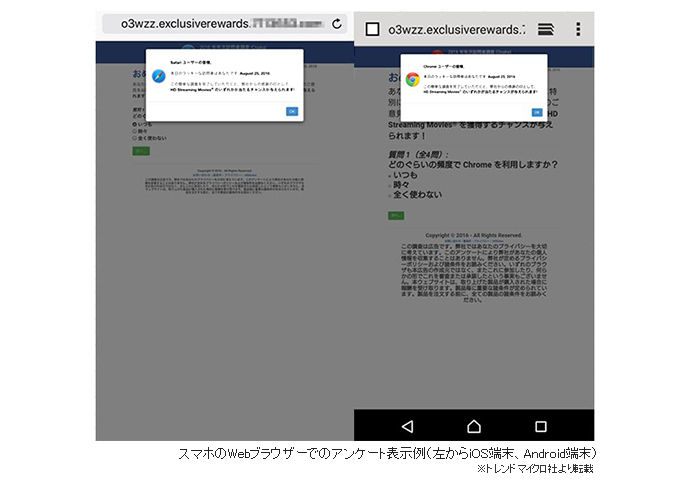Image resolution: width=690 pixels, height=496 pixels.
Task: Tap the reload icon in Safari address bar
Action: (x=337, y=24)
